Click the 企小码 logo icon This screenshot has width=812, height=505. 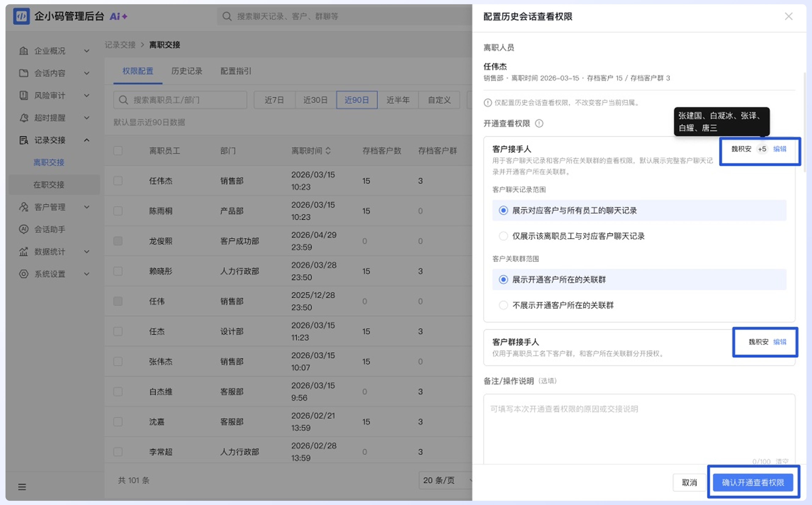click(x=21, y=16)
